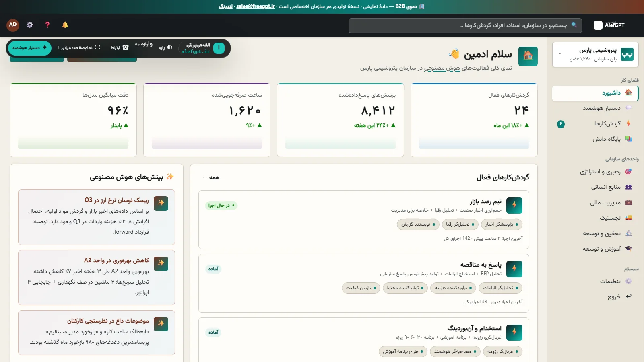
Task: Click the lightning icon of استخدام و آن‌بوردینگ
Action: (514, 332)
